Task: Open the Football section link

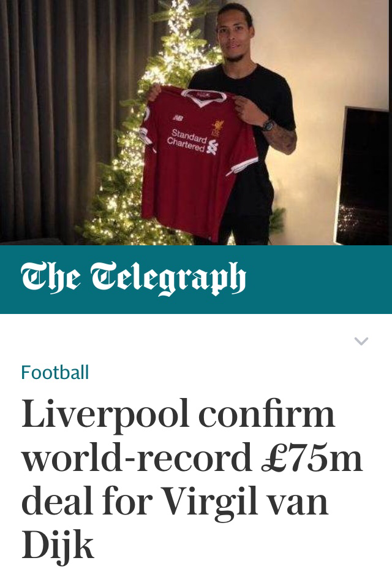Action: point(55,372)
